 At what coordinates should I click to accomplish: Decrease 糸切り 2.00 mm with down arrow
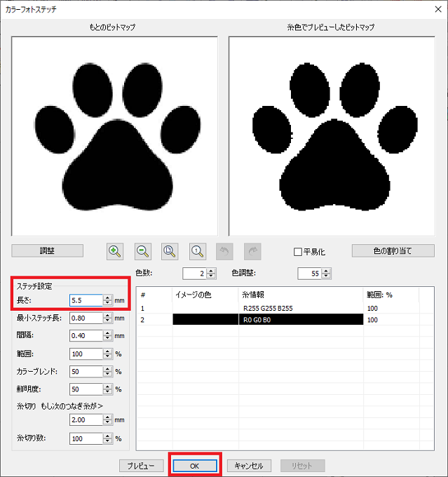tap(107, 422)
